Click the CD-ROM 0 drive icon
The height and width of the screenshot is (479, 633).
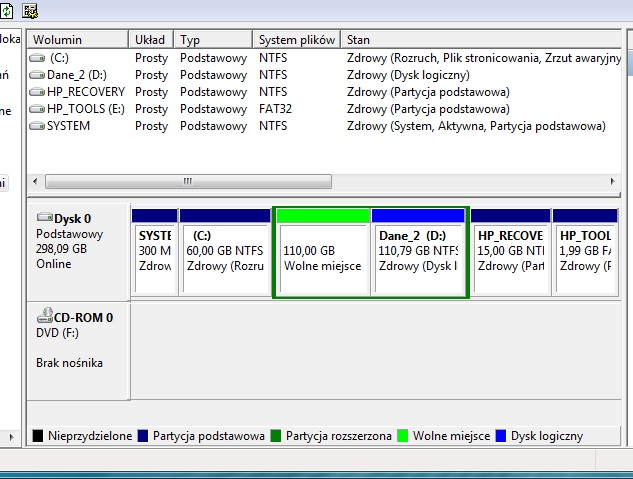[x=45, y=315]
